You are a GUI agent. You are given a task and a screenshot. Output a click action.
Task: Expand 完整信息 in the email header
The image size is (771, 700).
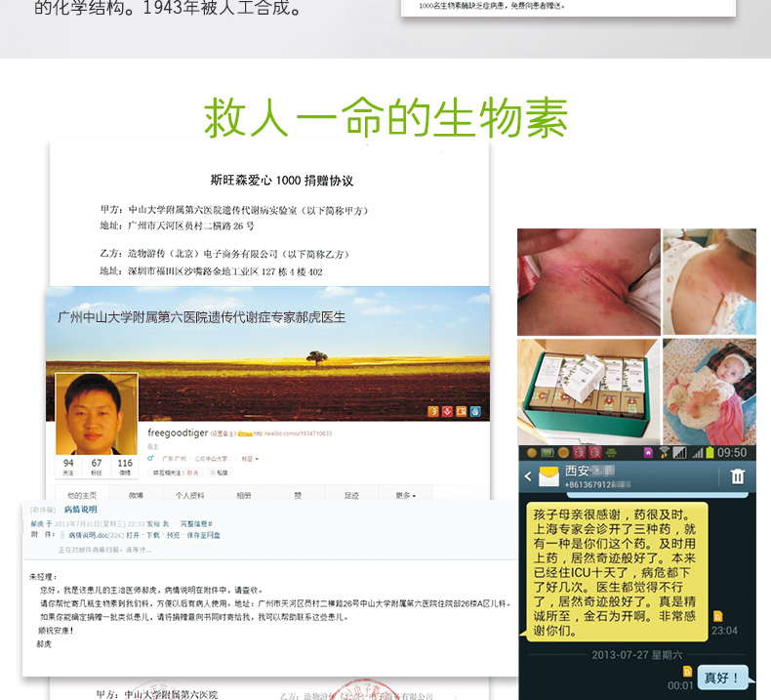[195, 524]
